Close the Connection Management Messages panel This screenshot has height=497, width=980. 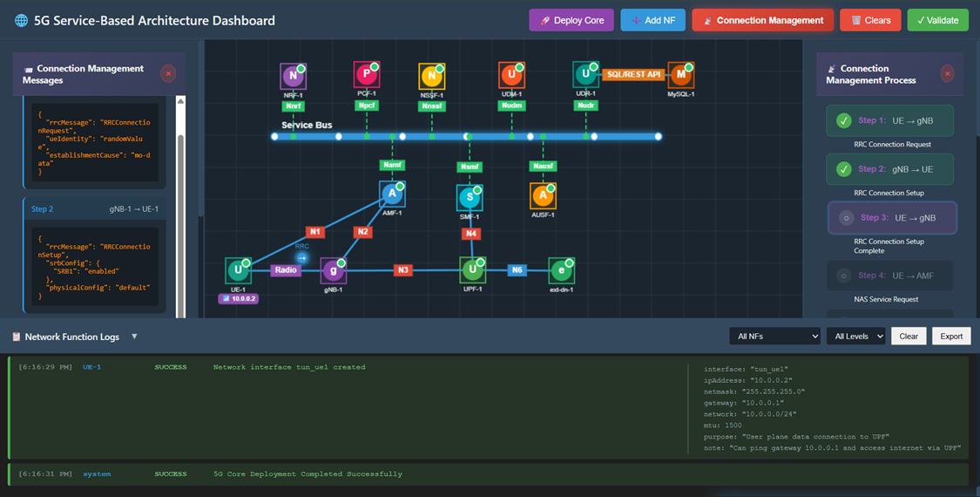pos(168,74)
